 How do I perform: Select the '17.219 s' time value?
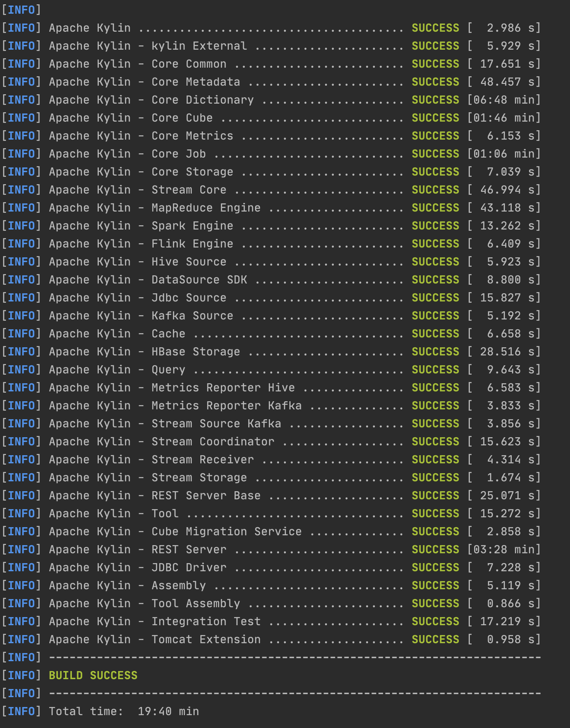[x=507, y=621]
